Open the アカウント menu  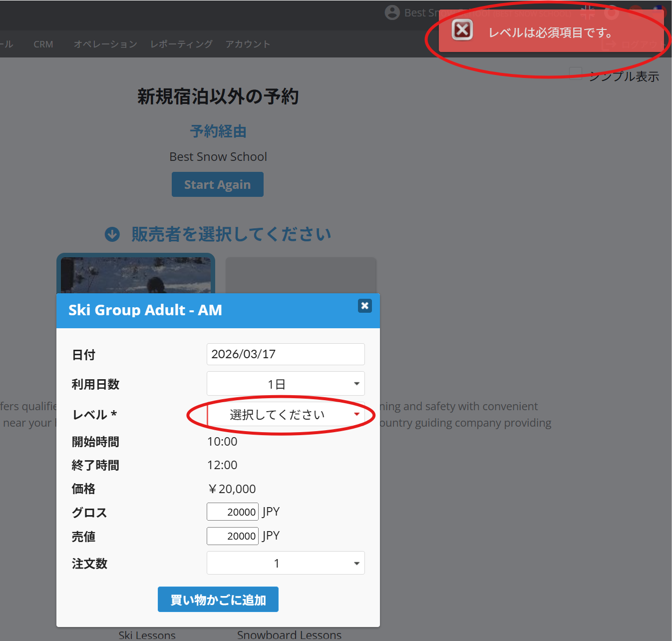[x=248, y=44]
